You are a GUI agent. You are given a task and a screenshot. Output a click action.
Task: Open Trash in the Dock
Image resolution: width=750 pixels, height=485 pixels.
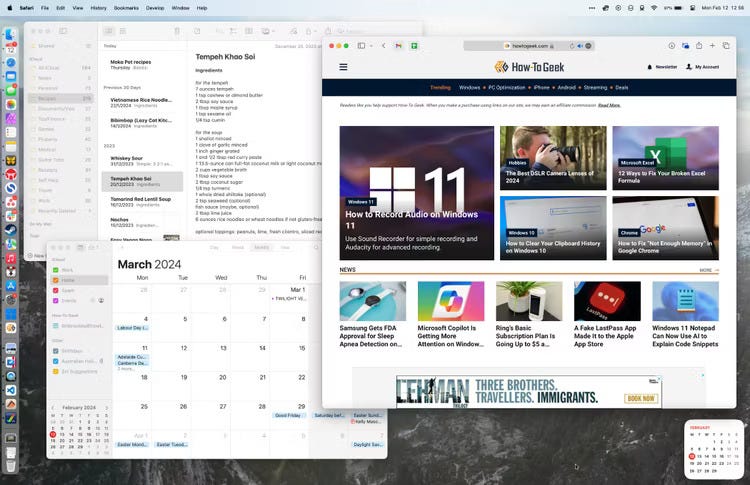(x=11, y=465)
